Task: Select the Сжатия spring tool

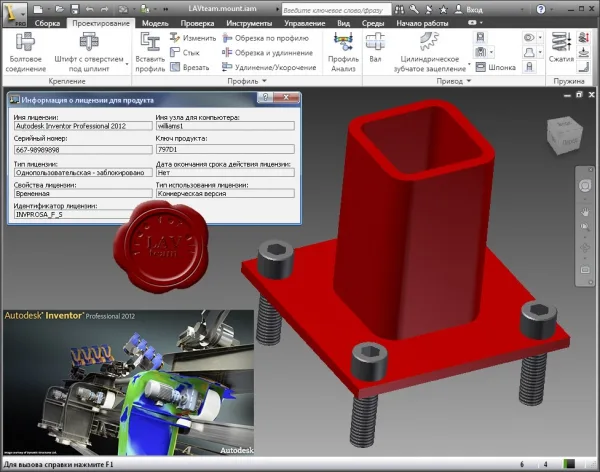Action: tap(561, 47)
